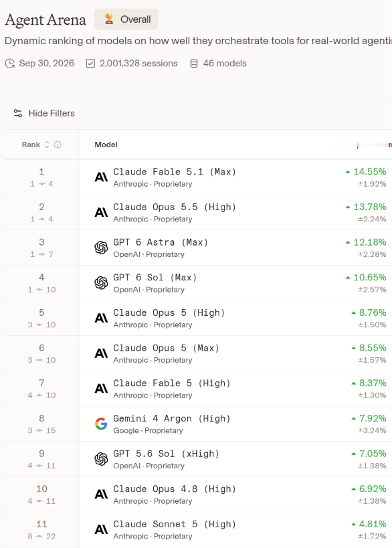Click the filter sliders icon
392x548 pixels.
click(18, 113)
